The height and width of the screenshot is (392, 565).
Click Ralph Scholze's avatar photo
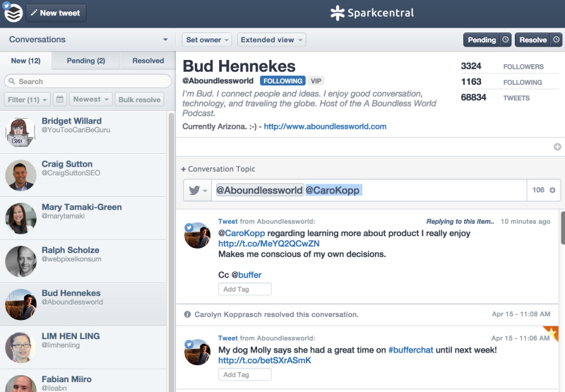click(x=20, y=261)
